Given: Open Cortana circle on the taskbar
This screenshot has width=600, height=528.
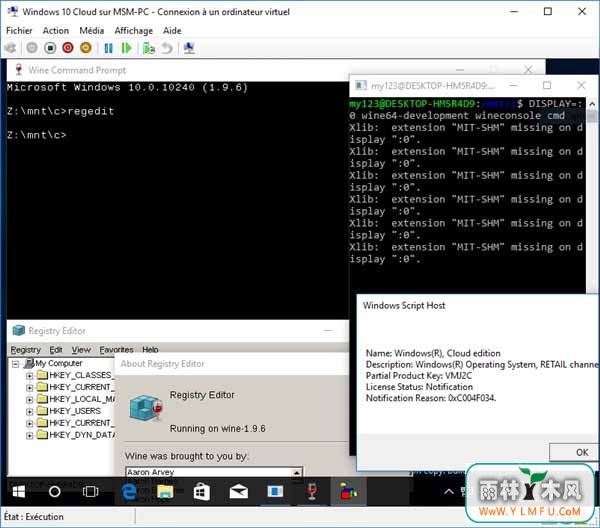Looking at the screenshot, I should [x=54, y=492].
